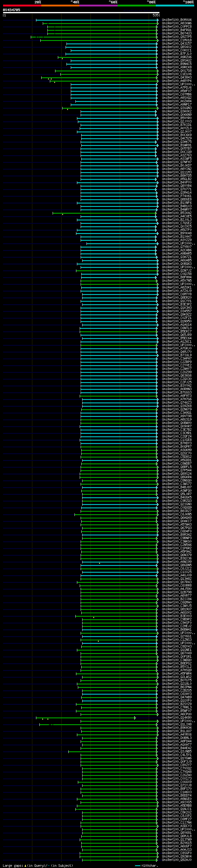The width and height of the screenshot is (197, 868).
Task: Select the UniRef100_A5GDD1 label
Action: coord(176,460)
